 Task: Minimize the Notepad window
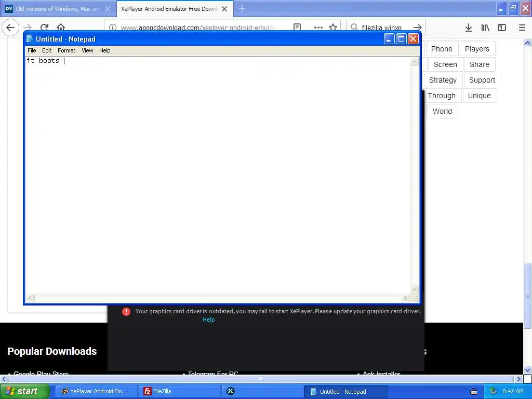coord(389,39)
